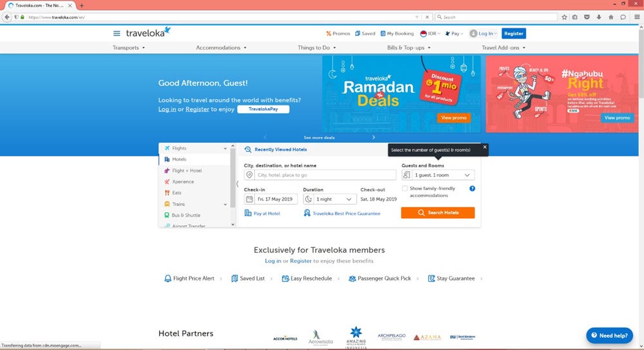644x350 pixels.
Task: Open the hamburger menu beside the Traveloka logo
Action: [x=117, y=33]
